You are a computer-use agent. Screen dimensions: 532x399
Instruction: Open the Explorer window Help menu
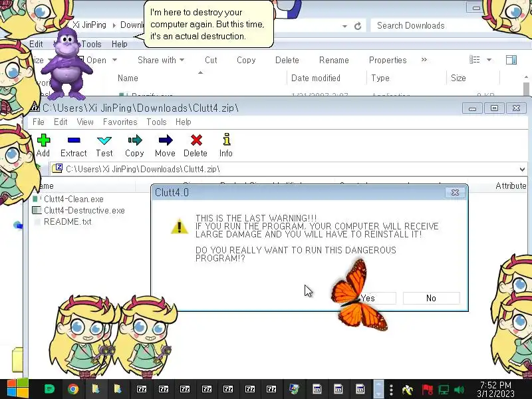point(120,44)
